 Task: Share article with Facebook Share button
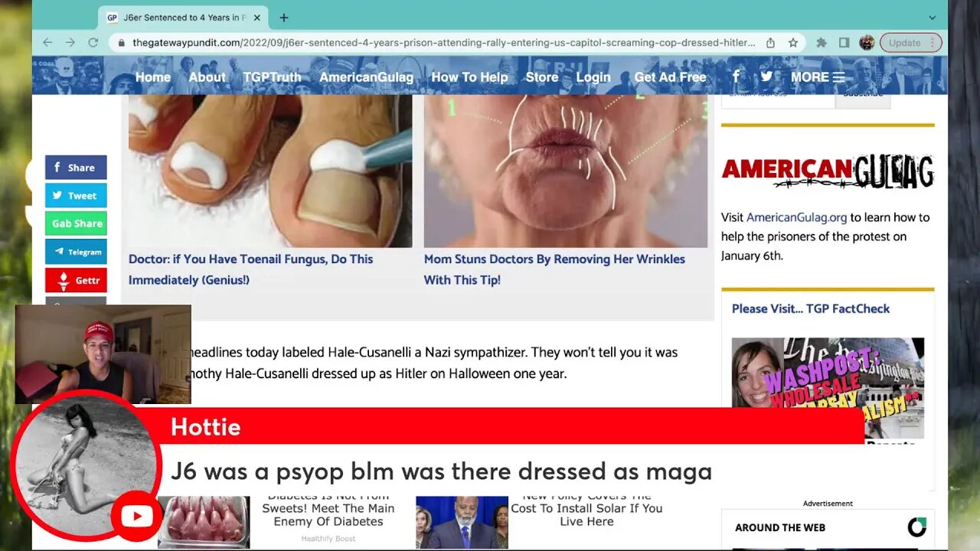point(76,168)
